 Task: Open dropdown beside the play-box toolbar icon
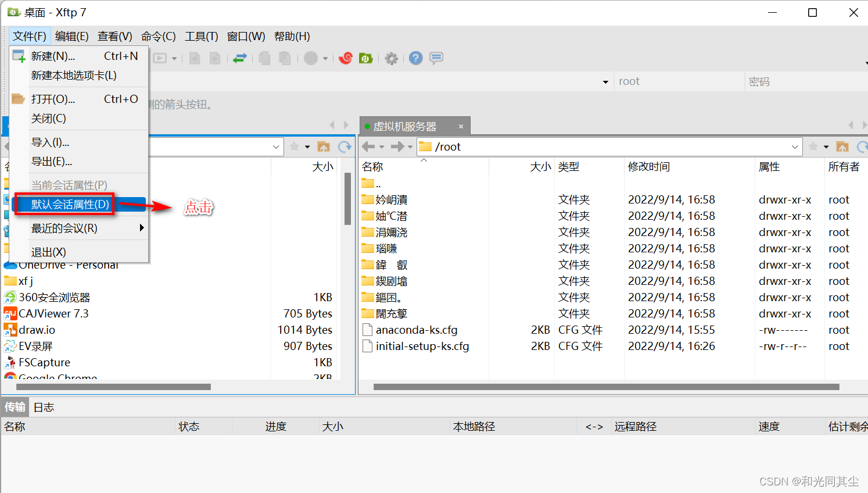174,58
